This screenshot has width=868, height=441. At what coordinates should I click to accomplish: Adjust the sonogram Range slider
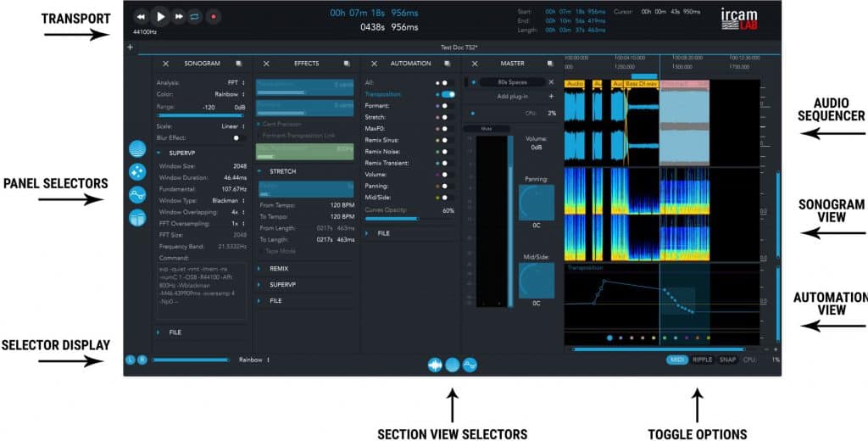tap(200, 115)
